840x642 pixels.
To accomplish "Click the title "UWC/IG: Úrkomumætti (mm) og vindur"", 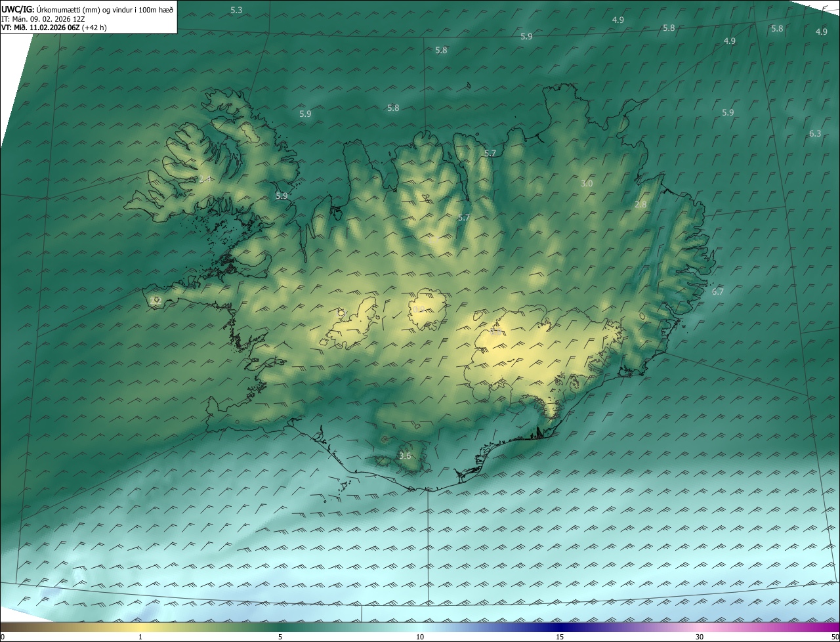I will point(88,10).
